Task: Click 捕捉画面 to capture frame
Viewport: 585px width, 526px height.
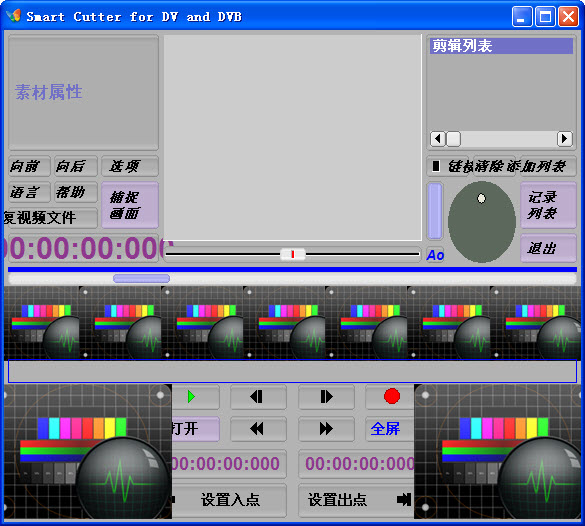Action: tap(130, 205)
